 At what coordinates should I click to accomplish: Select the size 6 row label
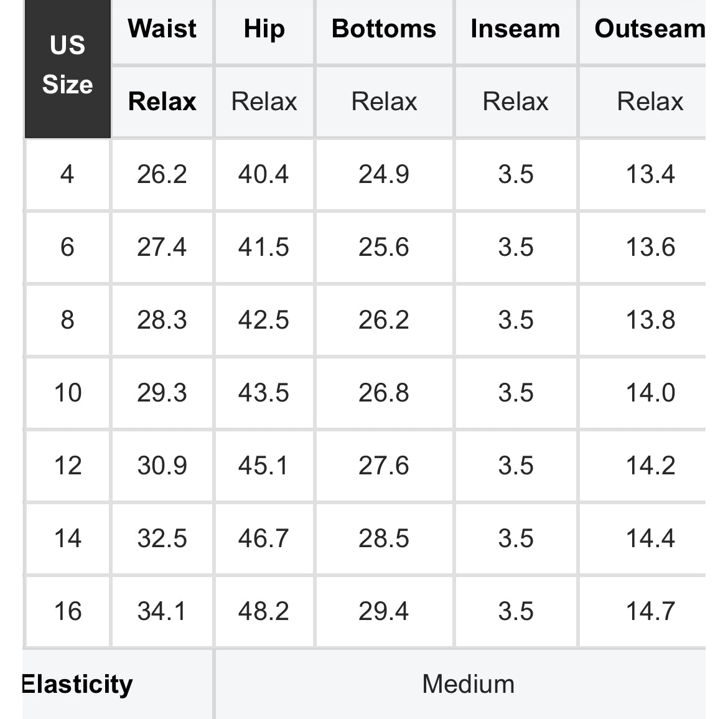tap(67, 247)
